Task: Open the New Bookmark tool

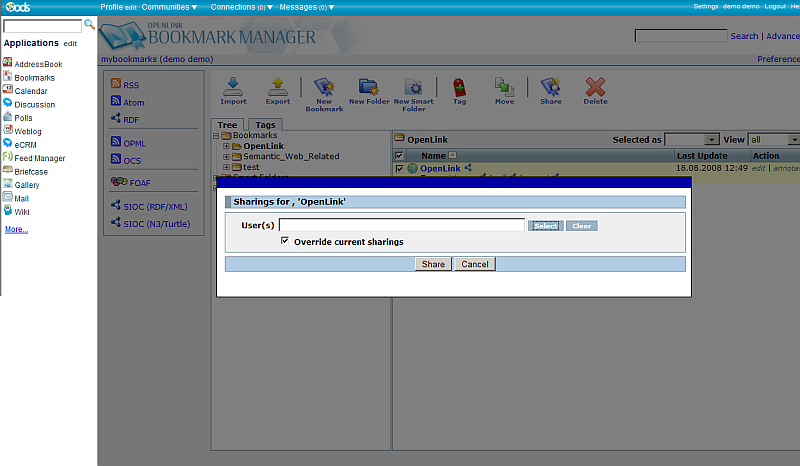Action: pos(324,88)
